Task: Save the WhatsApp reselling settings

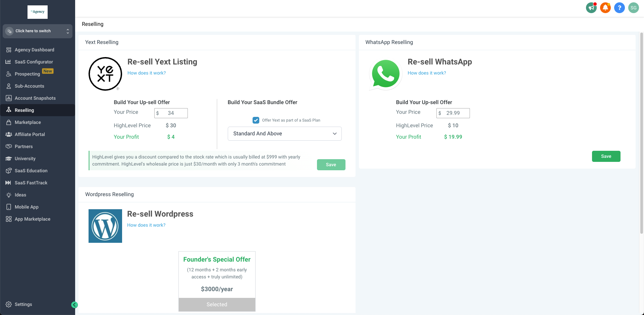Action: (606, 156)
